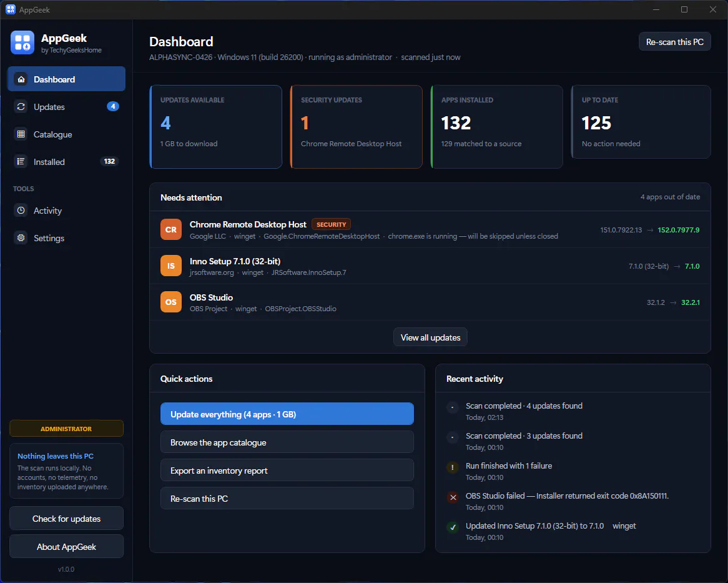The image size is (728, 583).
Task: Click the Updates refresh icon in sidebar
Action: (21, 107)
